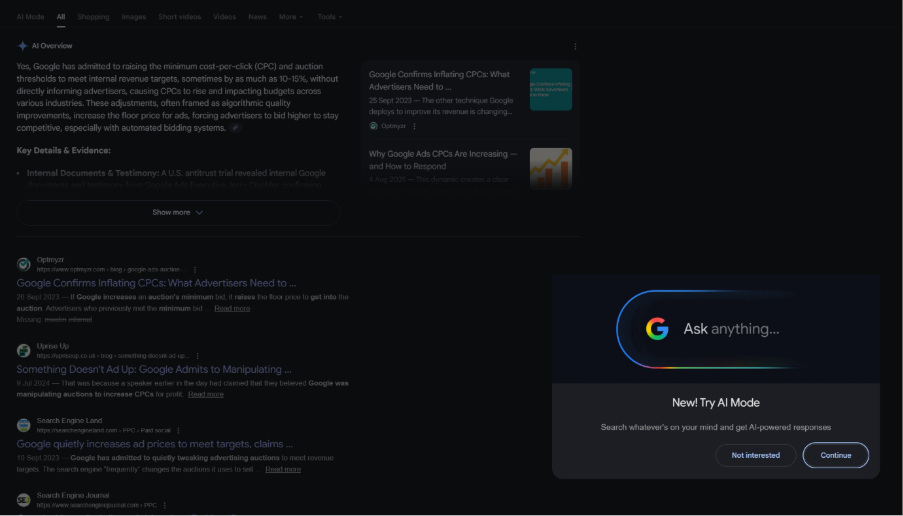
Task: Click the Optmyzr result favicon
Action: [24, 264]
